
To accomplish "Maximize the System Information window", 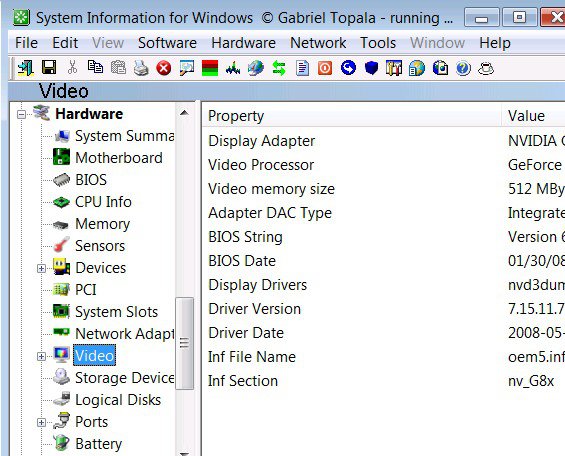I will pyautogui.click(x=519, y=17).
